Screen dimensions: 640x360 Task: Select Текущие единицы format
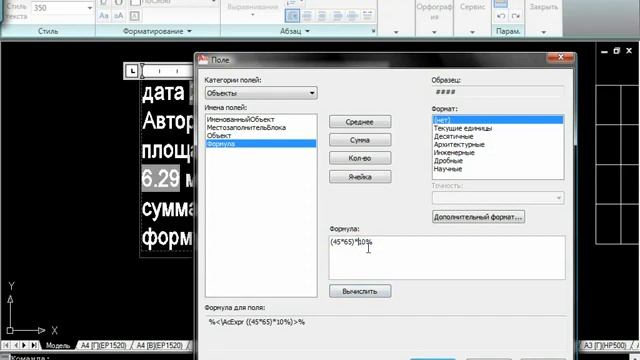498,128
